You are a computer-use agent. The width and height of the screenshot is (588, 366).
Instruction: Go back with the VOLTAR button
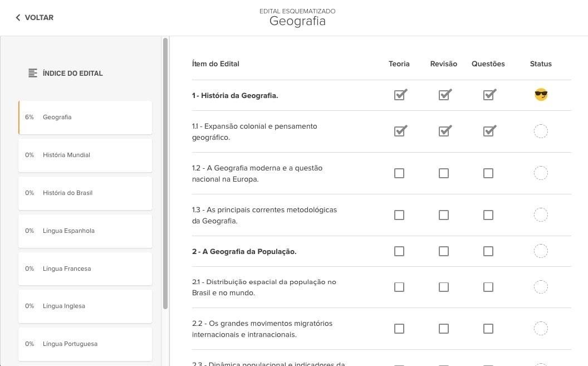(35, 18)
